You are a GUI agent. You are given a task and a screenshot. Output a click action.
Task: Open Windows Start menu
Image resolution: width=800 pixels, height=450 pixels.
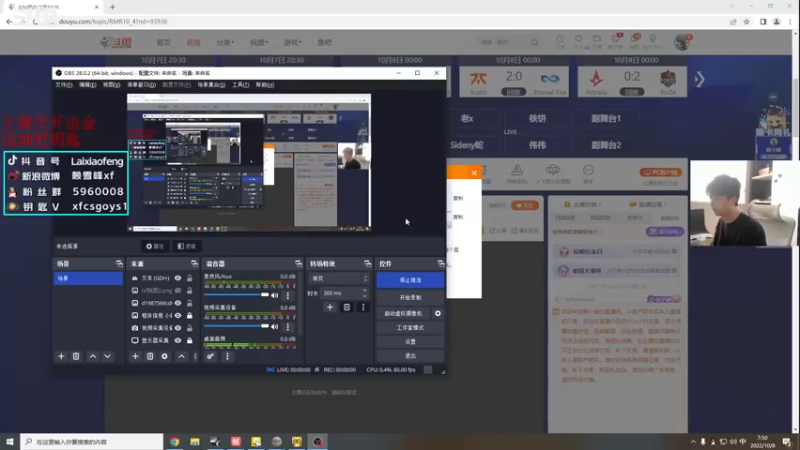pyautogui.click(x=10, y=442)
